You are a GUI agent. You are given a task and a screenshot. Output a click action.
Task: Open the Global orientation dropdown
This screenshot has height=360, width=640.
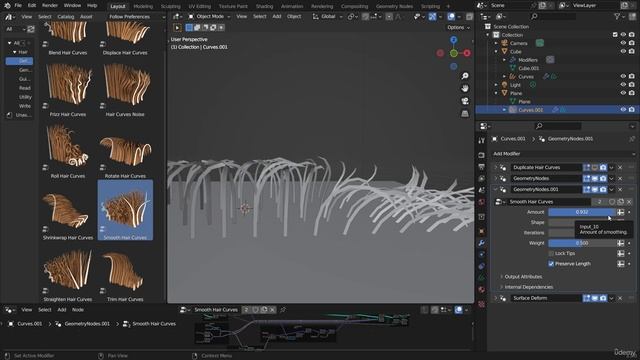click(x=328, y=17)
